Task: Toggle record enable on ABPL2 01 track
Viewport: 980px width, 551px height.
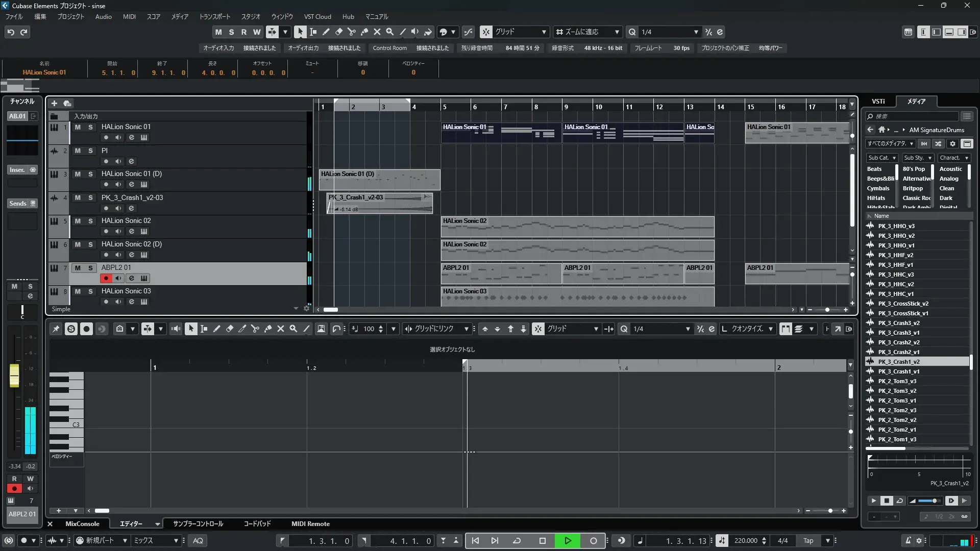Action: click(106, 279)
